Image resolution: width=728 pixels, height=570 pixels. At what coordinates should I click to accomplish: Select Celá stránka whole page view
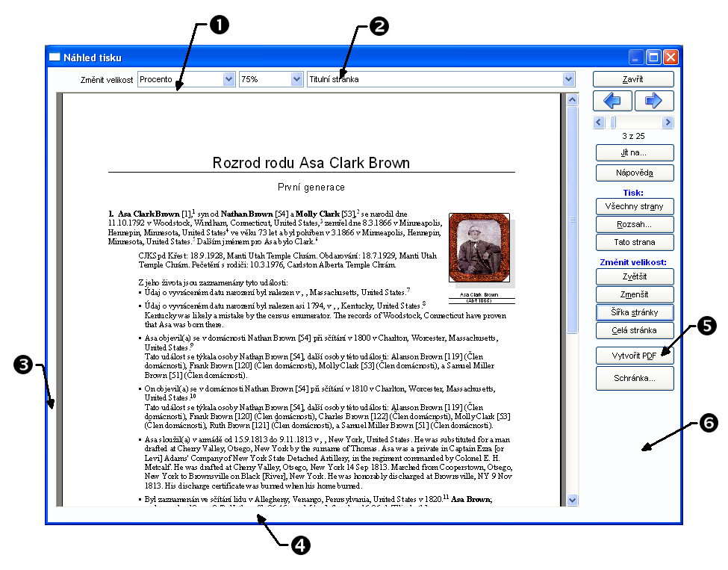[x=634, y=329]
